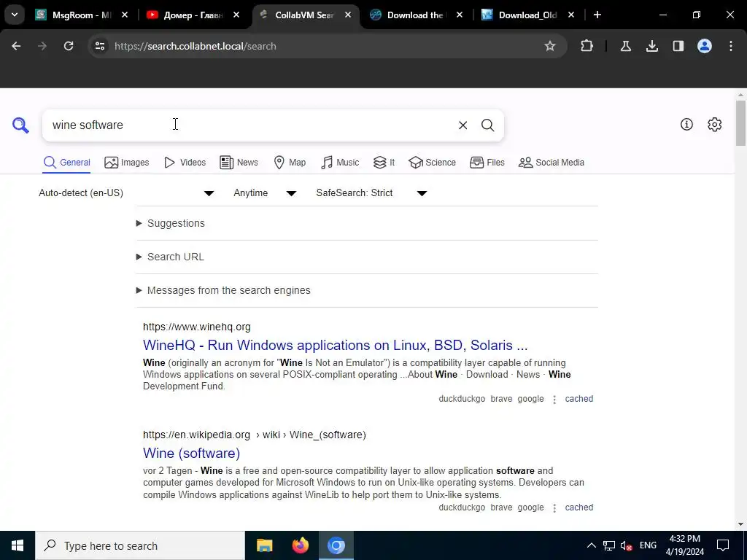This screenshot has height=560, width=747.
Task: Select the Map search category
Action: tap(290, 163)
